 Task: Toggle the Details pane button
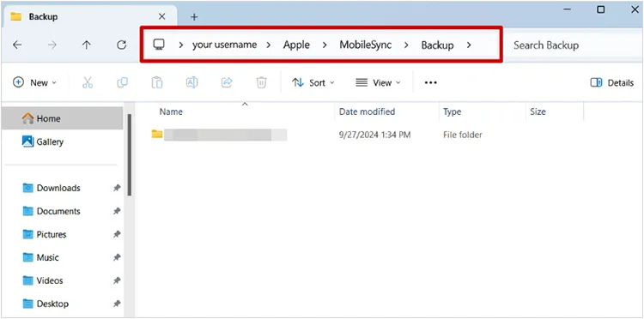(x=612, y=82)
